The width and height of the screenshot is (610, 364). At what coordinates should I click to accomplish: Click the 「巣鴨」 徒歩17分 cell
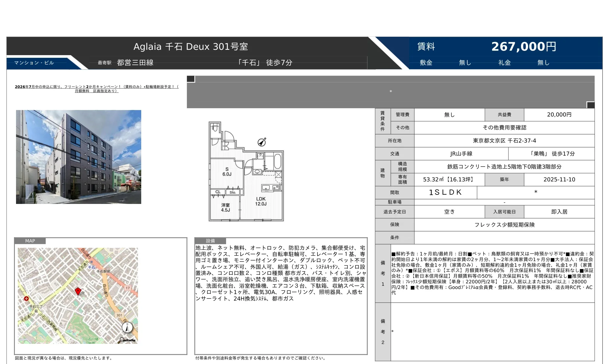552,154
